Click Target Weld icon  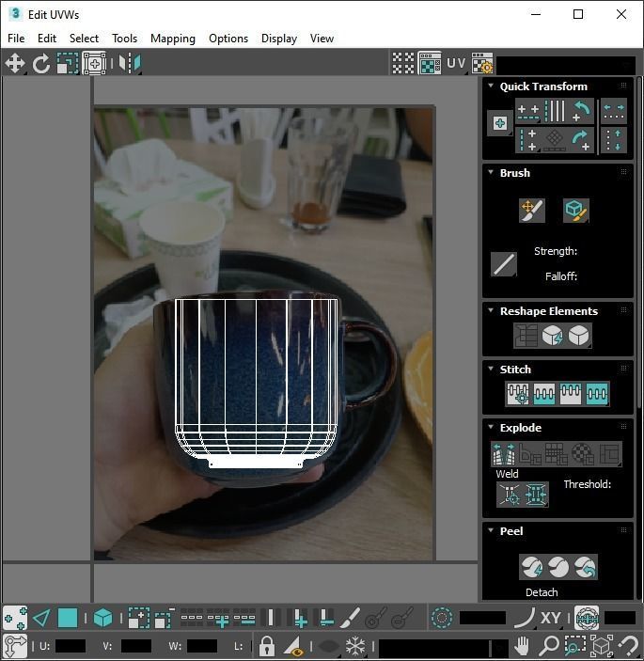point(510,494)
